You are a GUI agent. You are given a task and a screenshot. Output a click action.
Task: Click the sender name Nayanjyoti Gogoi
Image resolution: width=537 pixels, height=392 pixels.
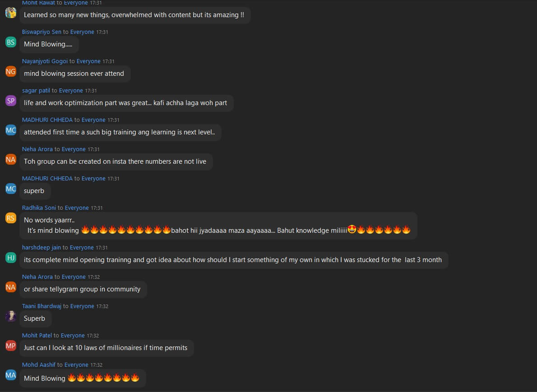pos(45,61)
